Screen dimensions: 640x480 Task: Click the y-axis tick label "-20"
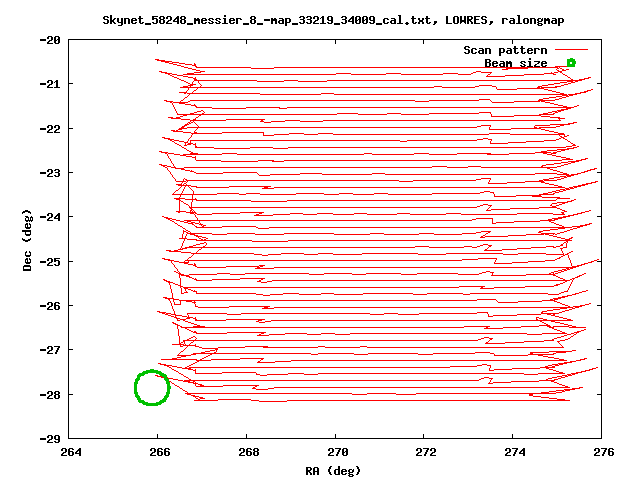pyautogui.click(x=50, y=40)
